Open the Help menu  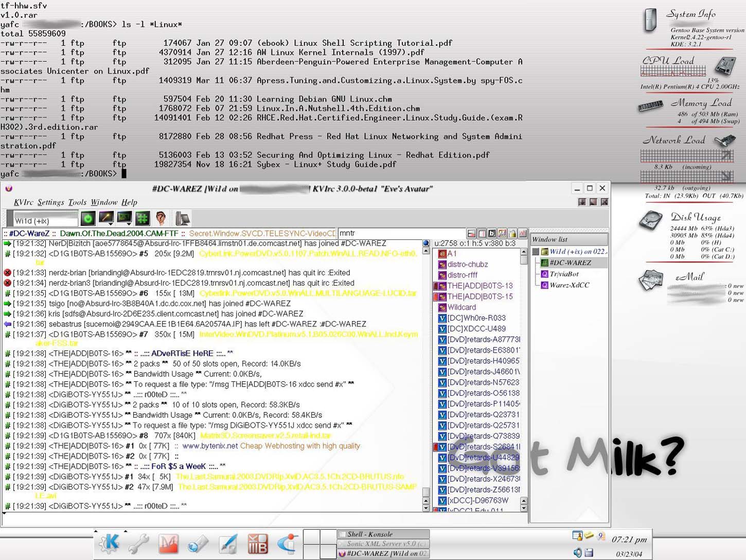(129, 202)
